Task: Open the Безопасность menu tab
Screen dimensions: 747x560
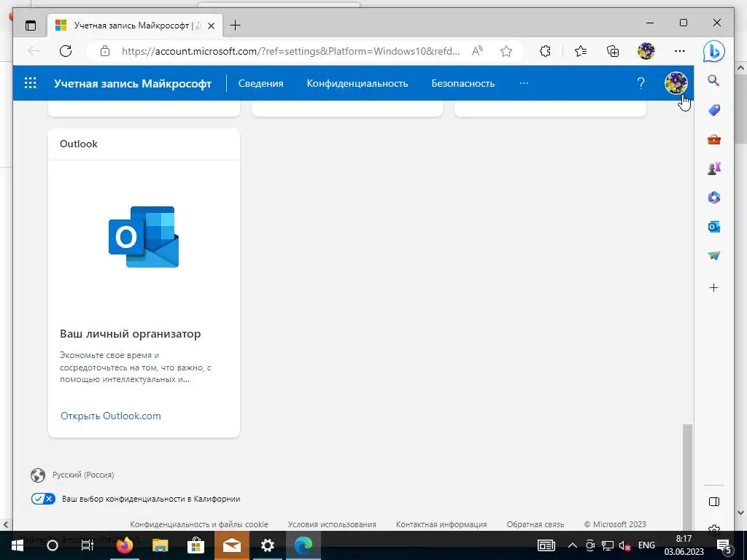Action: 463,83
